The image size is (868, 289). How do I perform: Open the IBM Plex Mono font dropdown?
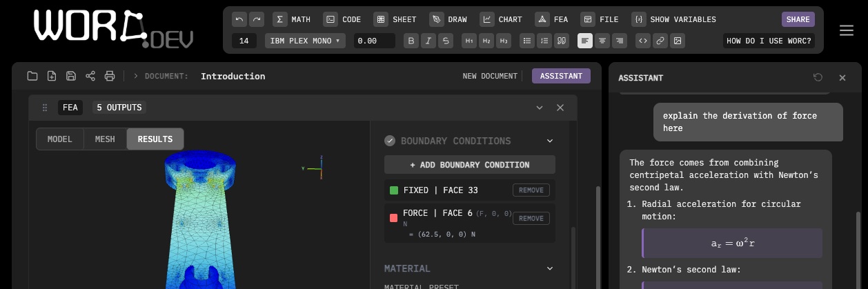click(305, 41)
